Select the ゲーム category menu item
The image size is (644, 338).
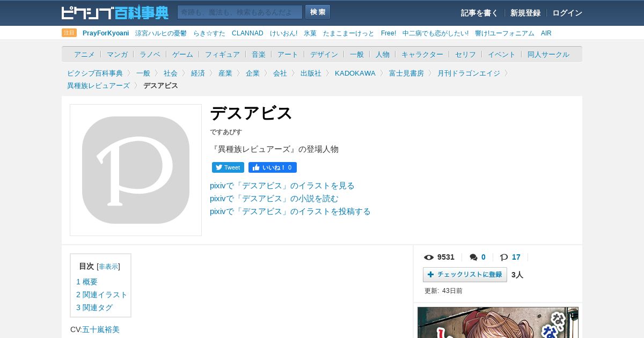[x=182, y=54]
